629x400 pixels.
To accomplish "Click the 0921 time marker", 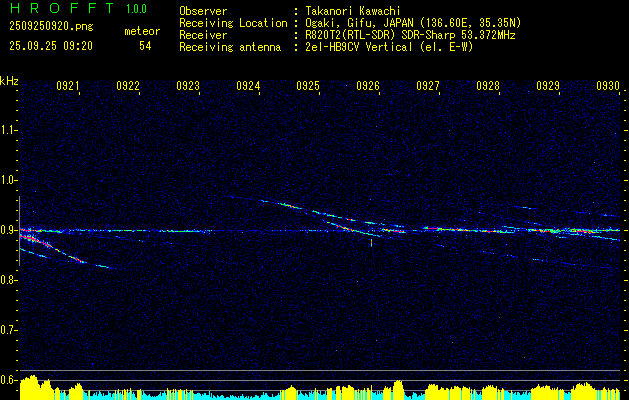I will pyautogui.click(x=68, y=85).
